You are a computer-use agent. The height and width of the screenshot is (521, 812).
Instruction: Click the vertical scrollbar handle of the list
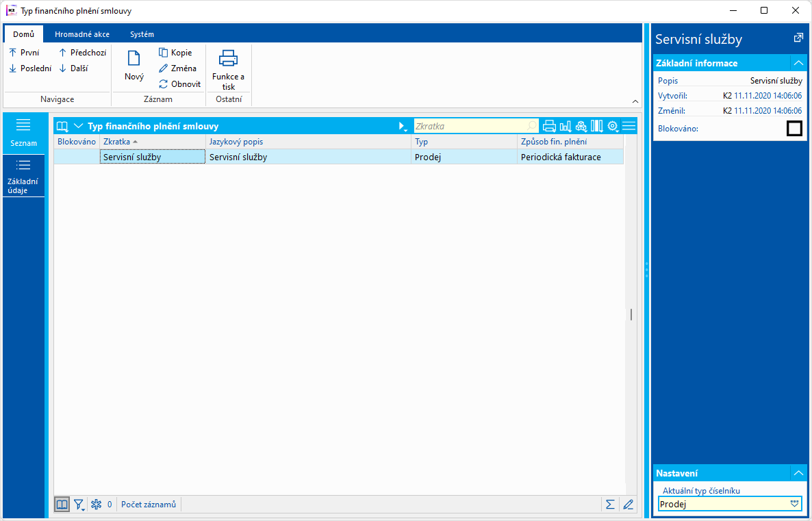coord(631,314)
